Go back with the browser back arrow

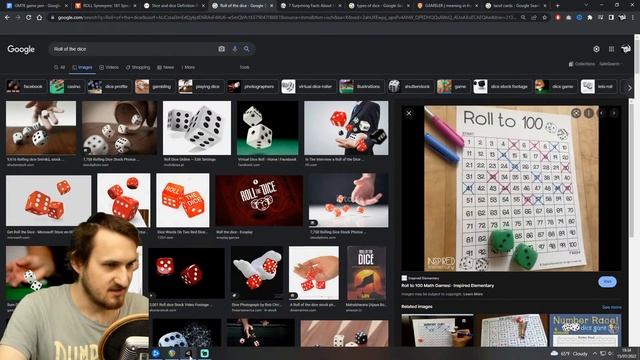[7, 18]
